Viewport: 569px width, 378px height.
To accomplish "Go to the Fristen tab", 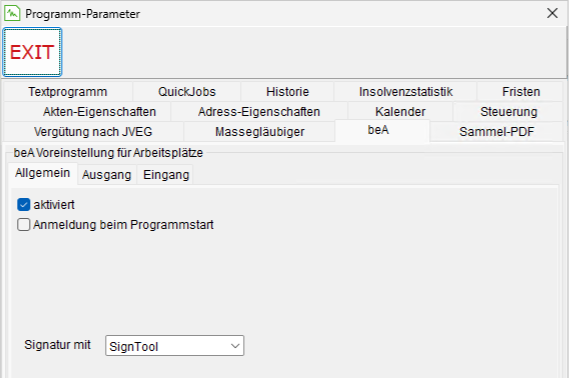I will (x=521, y=91).
